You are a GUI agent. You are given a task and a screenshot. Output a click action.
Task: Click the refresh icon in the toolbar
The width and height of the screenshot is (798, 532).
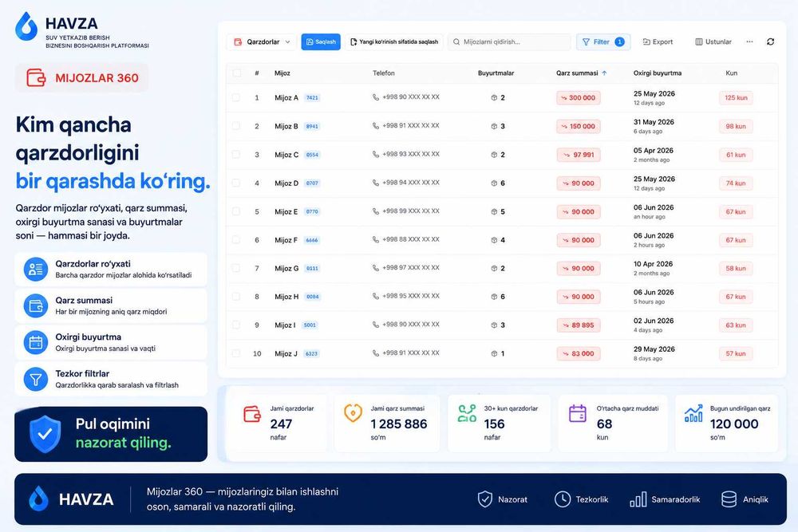click(x=770, y=41)
